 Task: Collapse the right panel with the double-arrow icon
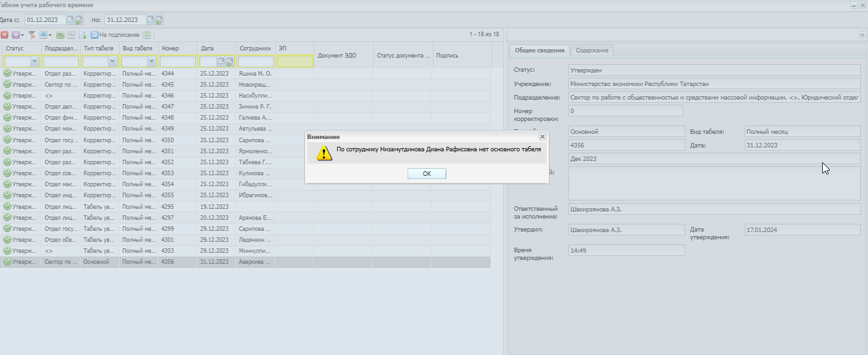(862, 35)
